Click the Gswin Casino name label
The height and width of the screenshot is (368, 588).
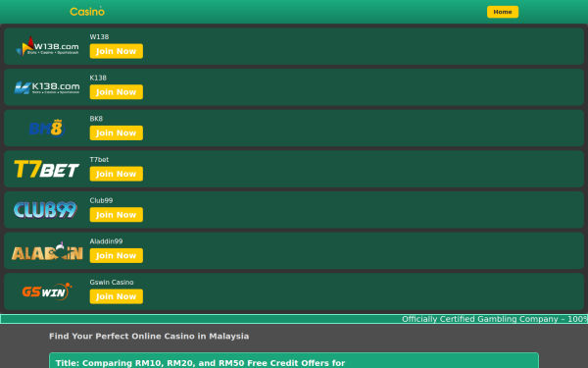click(x=112, y=283)
